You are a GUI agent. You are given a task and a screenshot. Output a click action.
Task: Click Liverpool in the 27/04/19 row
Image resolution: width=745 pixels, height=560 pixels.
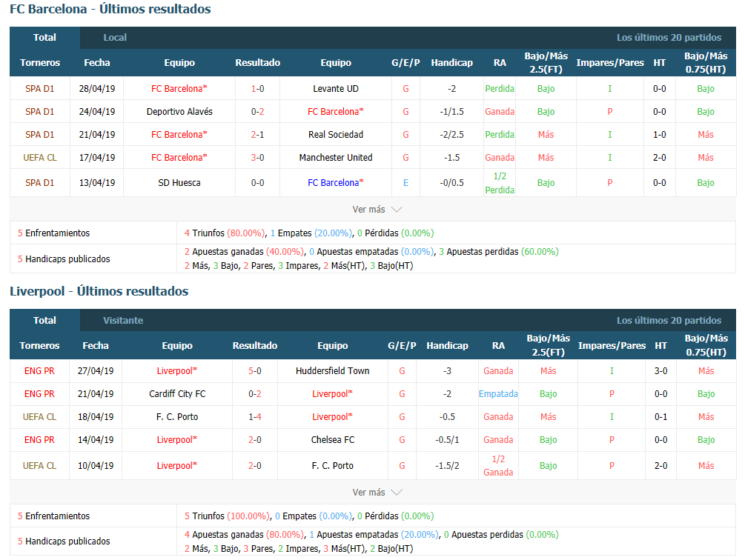coord(176,371)
